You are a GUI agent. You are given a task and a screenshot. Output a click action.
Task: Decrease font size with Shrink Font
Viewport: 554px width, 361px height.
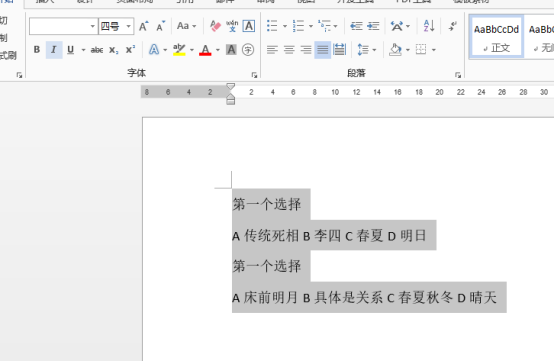tap(161, 26)
